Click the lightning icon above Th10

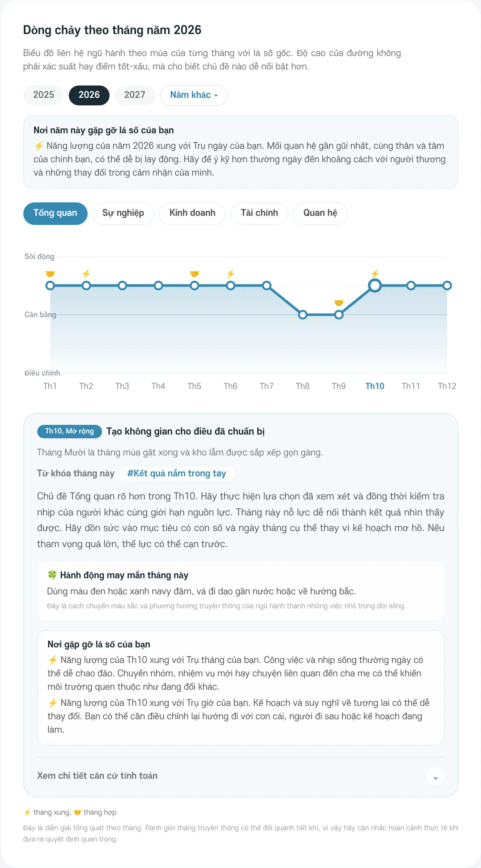pyautogui.click(x=375, y=274)
